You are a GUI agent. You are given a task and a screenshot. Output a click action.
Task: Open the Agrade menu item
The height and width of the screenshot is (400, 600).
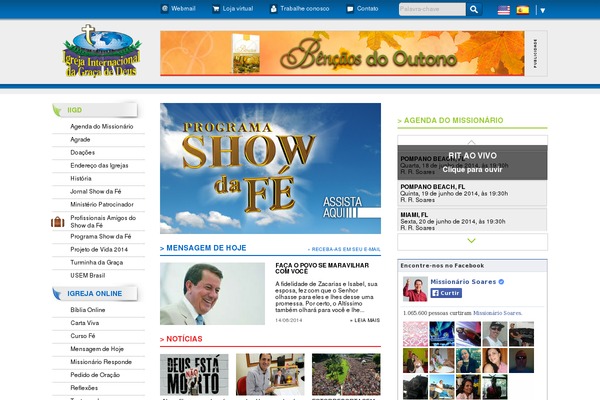pyautogui.click(x=80, y=139)
